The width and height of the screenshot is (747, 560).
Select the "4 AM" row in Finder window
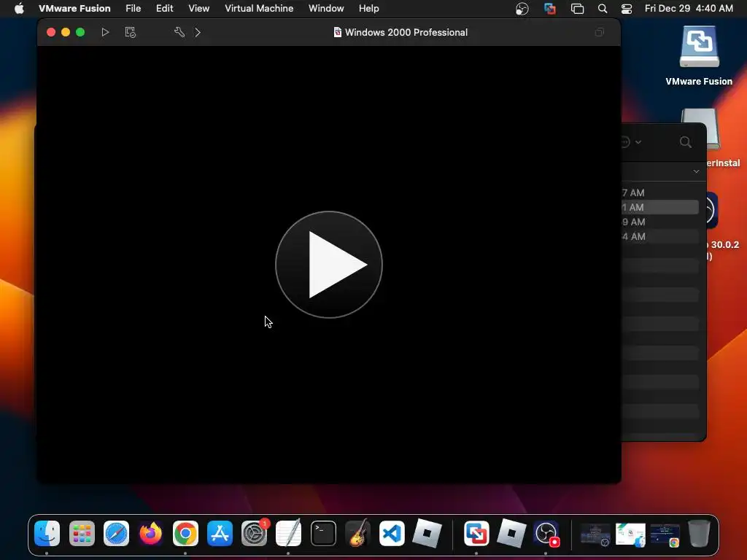(659, 236)
